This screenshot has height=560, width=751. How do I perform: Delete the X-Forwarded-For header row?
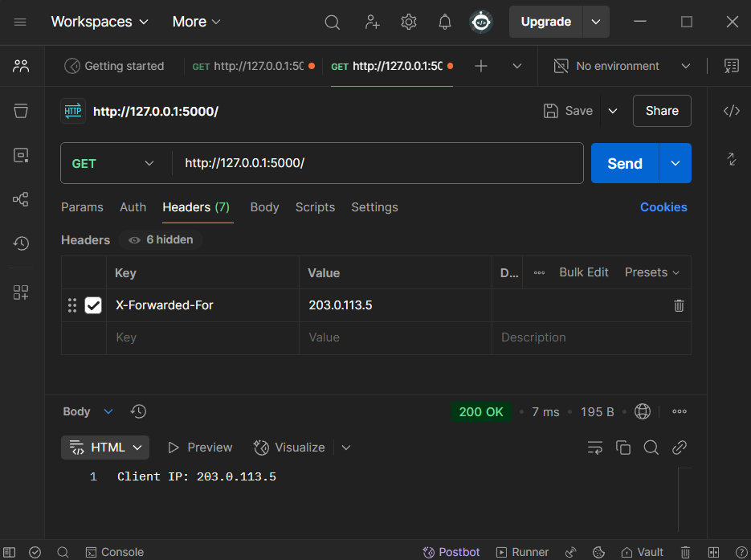[679, 305]
